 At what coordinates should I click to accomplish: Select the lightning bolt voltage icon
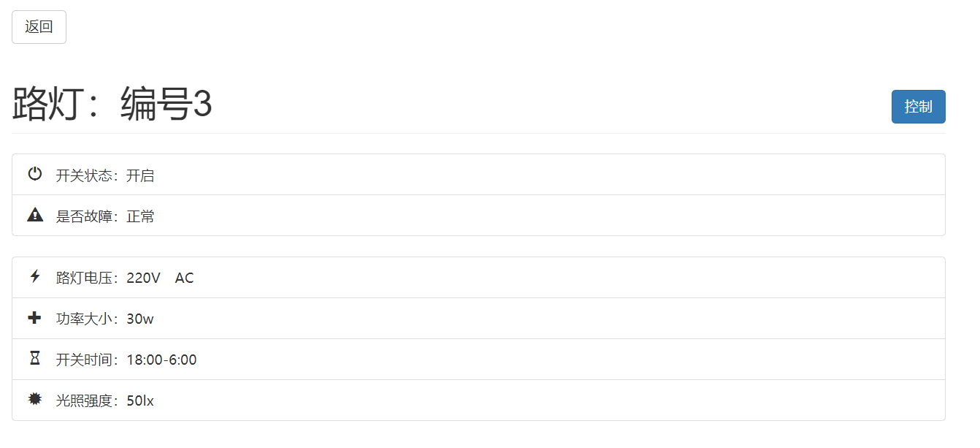click(35, 276)
